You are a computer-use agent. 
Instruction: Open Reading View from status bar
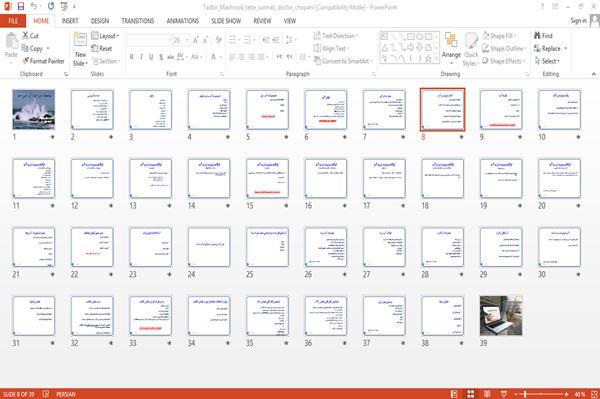487,394
